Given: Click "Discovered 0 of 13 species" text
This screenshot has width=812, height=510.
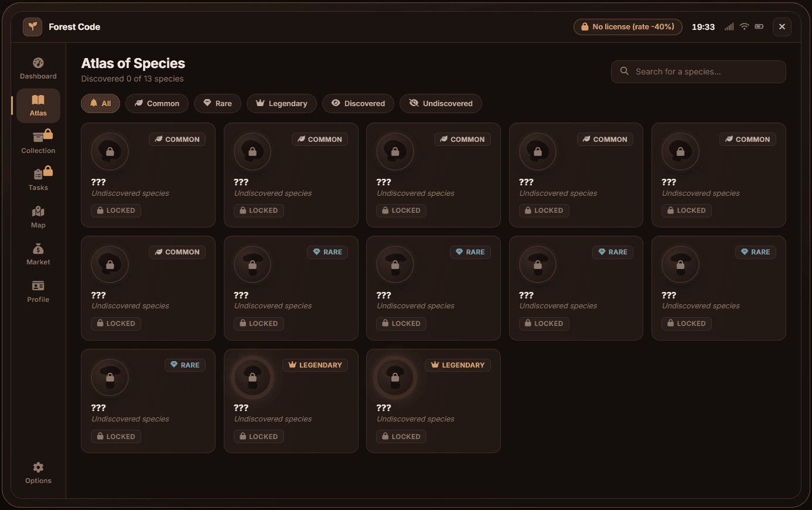Looking at the screenshot, I should 132,79.
